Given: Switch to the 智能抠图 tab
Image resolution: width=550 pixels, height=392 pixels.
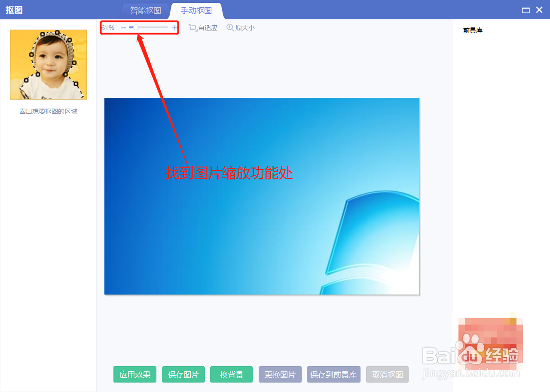Looking at the screenshot, I should point(146,11).
